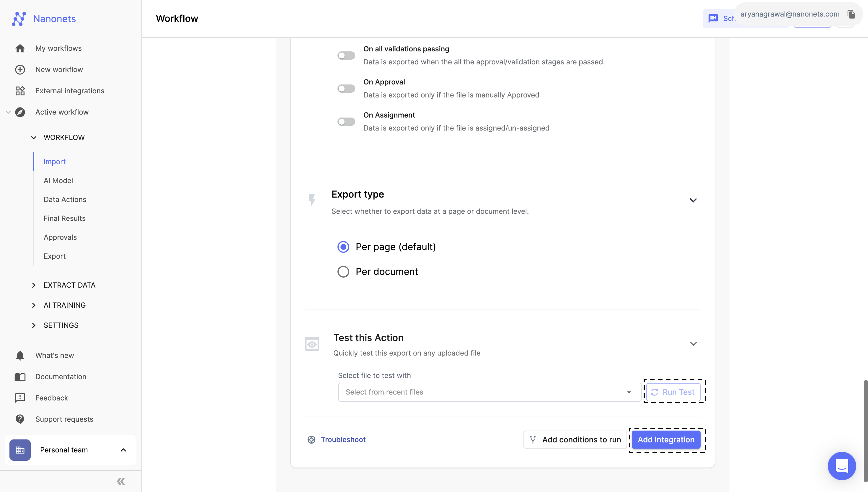Collapse the Export type section chevron

[693, 201]
